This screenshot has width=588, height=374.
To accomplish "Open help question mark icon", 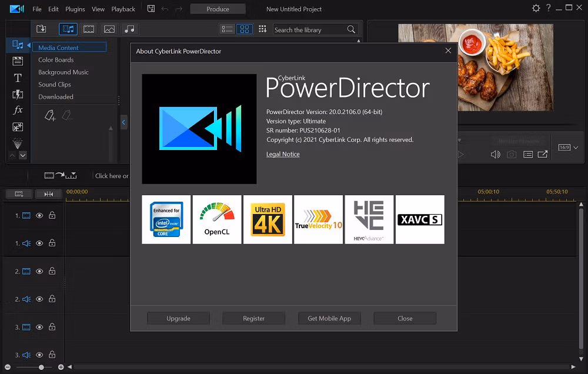I will point(548,8).
